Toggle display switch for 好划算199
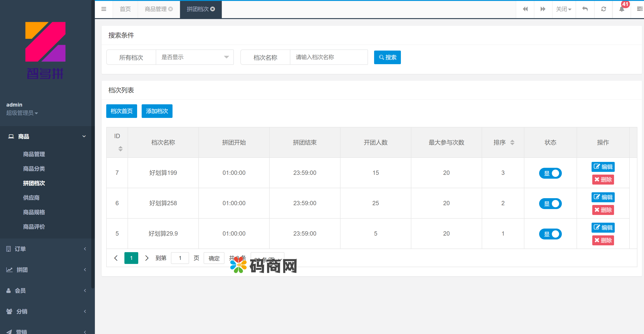Screen dimensions: 644x334 click(x=550, y=173)
